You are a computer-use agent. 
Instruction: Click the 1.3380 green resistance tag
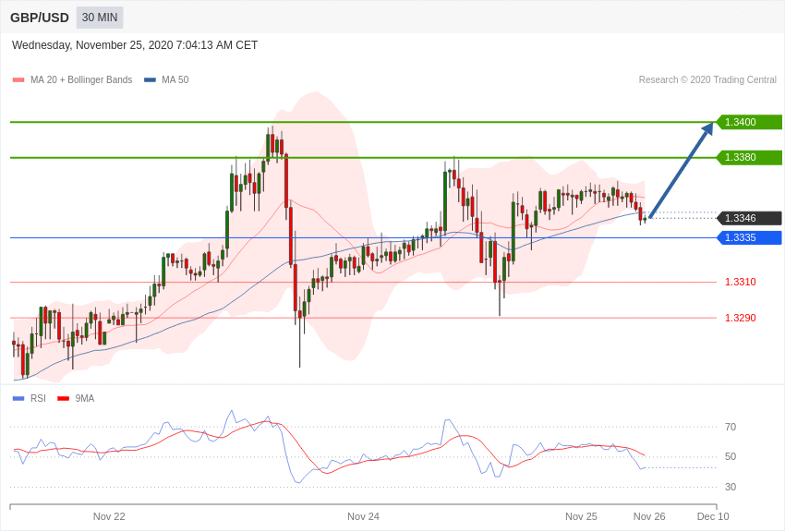pyautogui.click(x=749, y=157)
